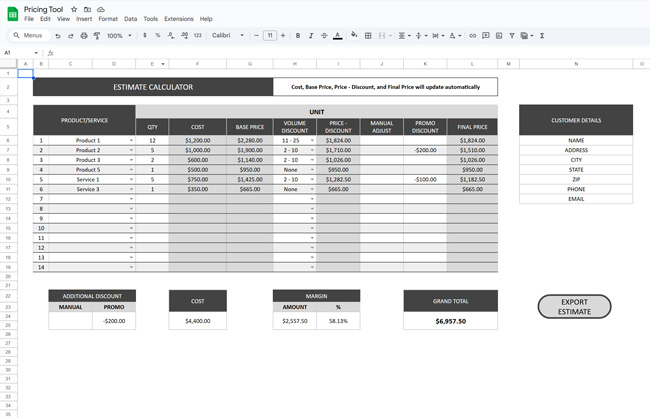Image resolution: width=650 pixels, height=418 pixels.
Task: Format as percent with the % icon
Action: 158,36
